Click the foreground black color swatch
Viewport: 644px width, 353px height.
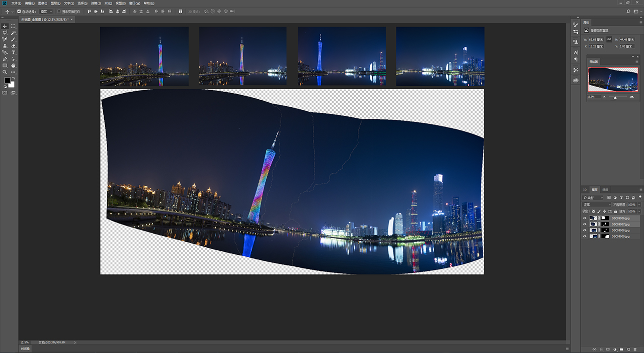coord(7,81)
